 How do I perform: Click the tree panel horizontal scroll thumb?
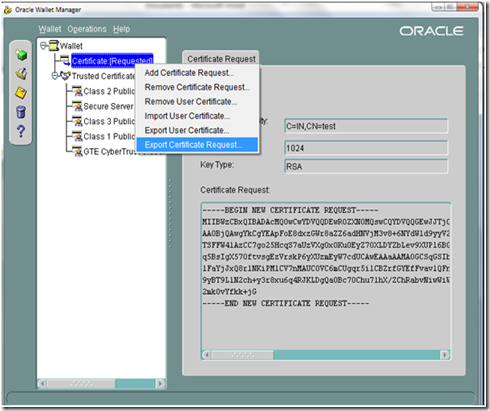(81, 384)
